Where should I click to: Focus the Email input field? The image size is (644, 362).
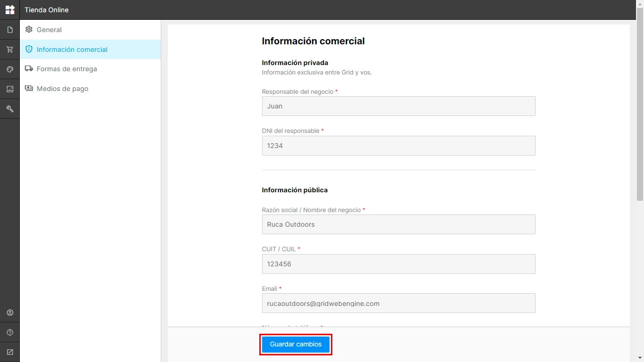pos(398,304)
